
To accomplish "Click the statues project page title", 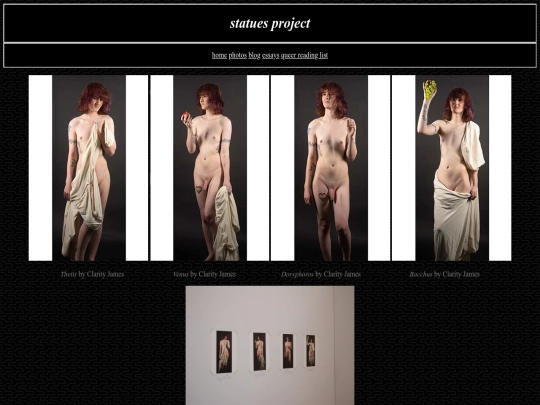I will [270, 23].
